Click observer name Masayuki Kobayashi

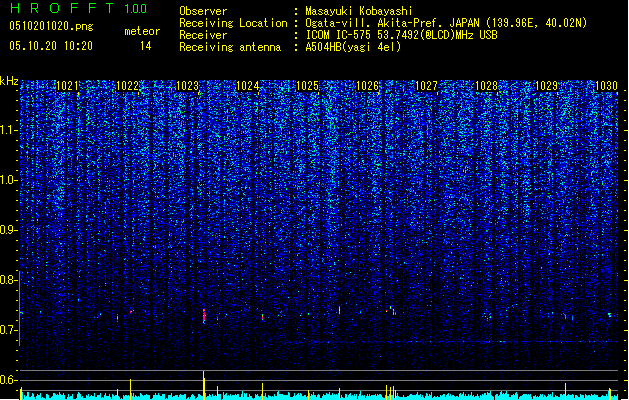click(x=359, y=11)
